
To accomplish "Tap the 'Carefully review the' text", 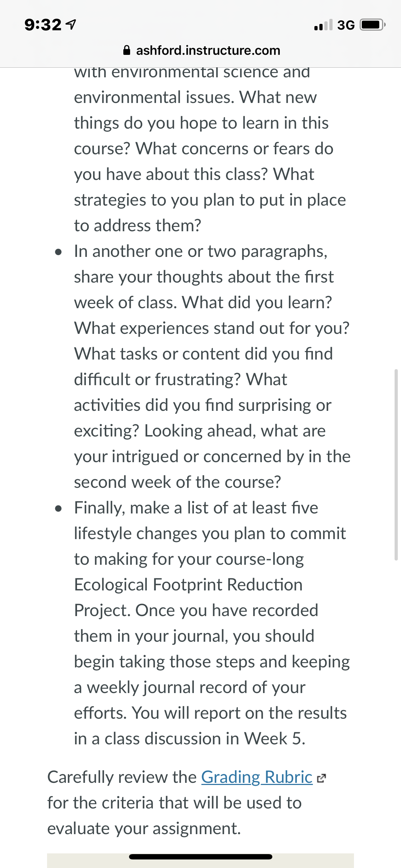I will pos(122,777).
